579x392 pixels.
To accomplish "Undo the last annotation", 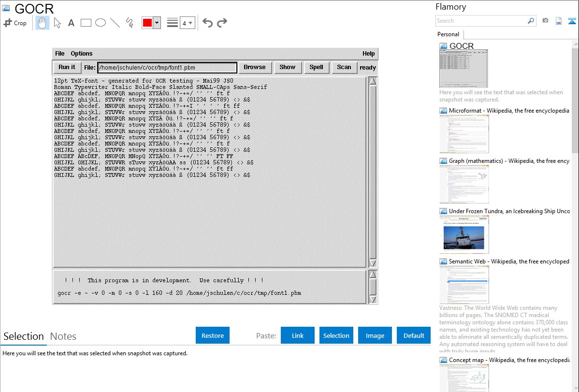I will pos(207,23).
